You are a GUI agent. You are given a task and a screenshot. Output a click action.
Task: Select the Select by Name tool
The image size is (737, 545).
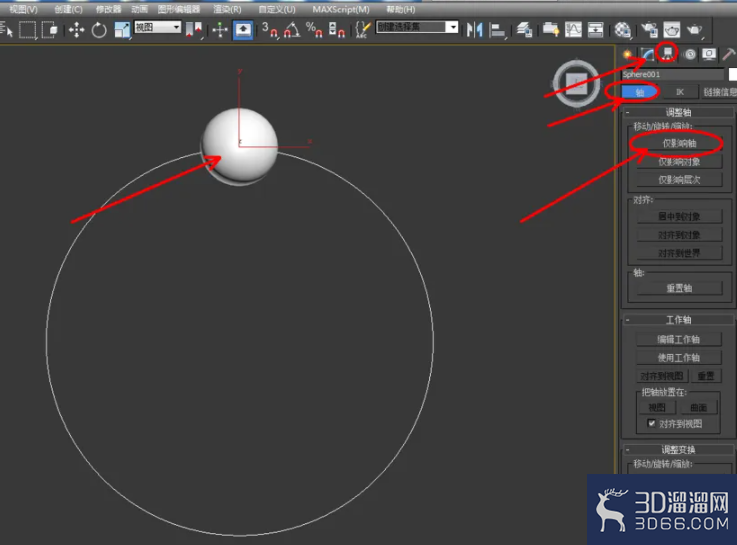pyautogui.click(x=7, y=30)
